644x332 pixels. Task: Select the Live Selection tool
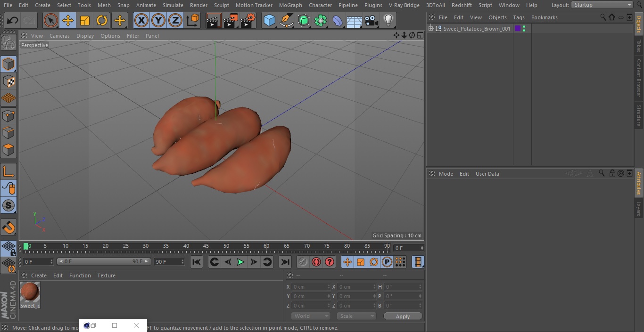click(x=50, y=20)
